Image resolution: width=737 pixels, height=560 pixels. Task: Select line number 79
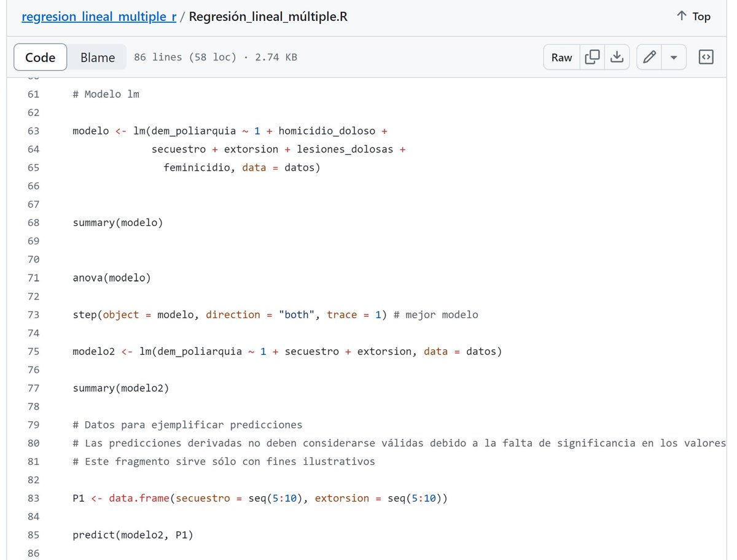point(33,425)
